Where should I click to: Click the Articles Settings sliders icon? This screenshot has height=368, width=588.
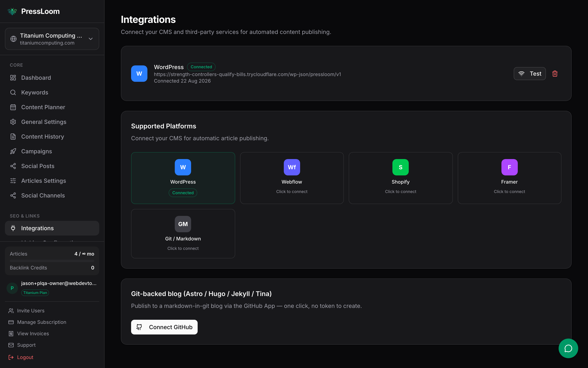[x=13, y=181]
